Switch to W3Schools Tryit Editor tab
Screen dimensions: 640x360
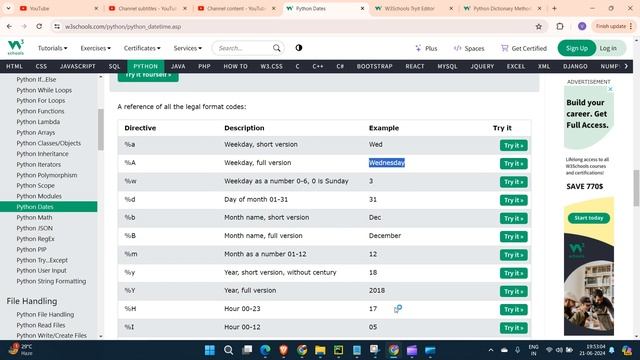point(413,8)
